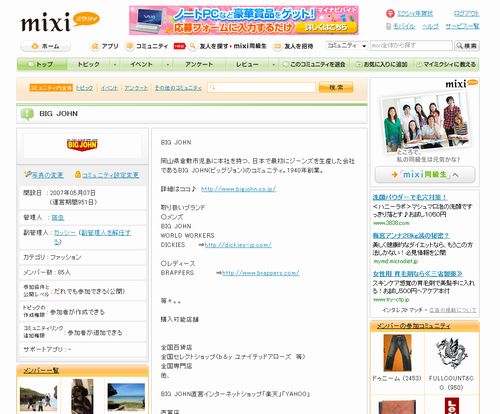Viewport: 500px width, 414px height.
Task: Switch to the トップ tab
Action: 42,64
